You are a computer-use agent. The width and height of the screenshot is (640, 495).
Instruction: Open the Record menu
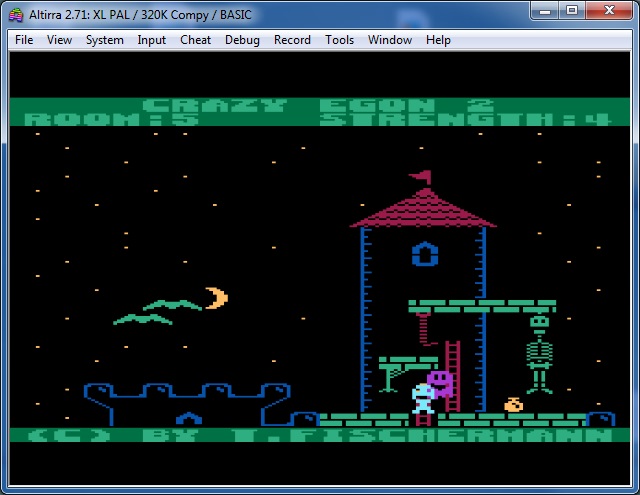[292, 40]
